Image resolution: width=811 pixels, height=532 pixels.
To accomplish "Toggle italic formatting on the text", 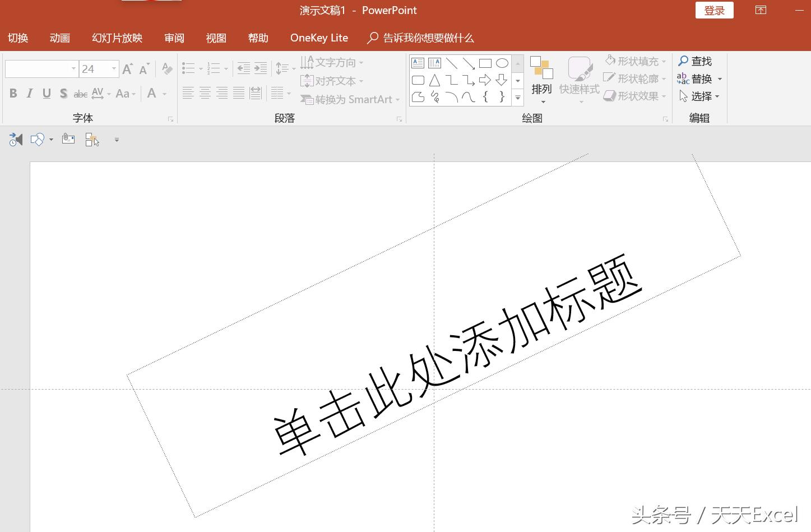I will coord(29,93).
